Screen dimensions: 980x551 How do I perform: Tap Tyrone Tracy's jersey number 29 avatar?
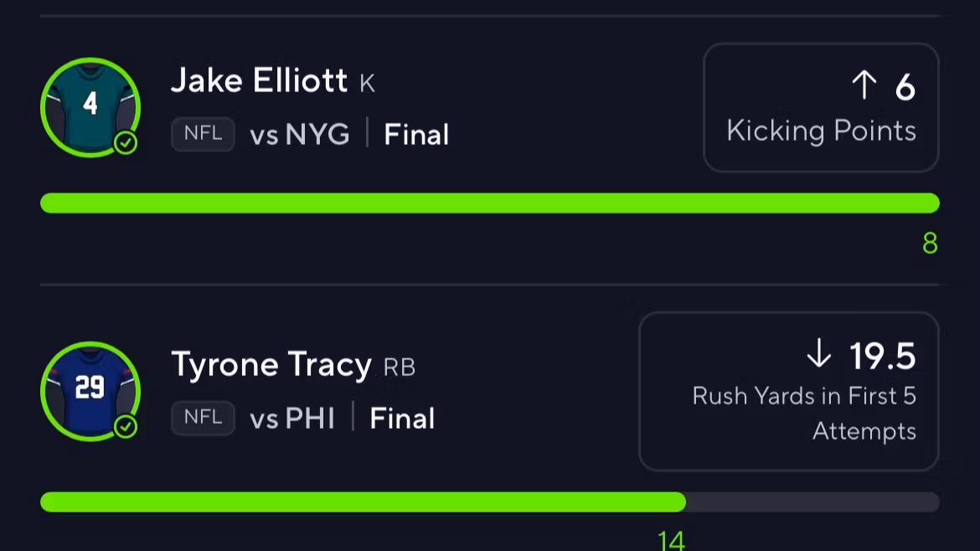(90, 390)
